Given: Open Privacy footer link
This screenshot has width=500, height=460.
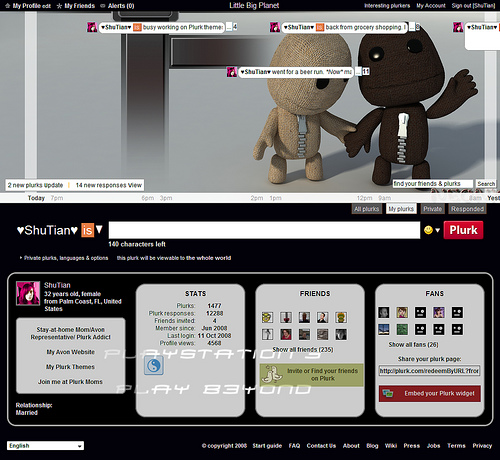Looking at the screenshot, I should click(482, 446).
